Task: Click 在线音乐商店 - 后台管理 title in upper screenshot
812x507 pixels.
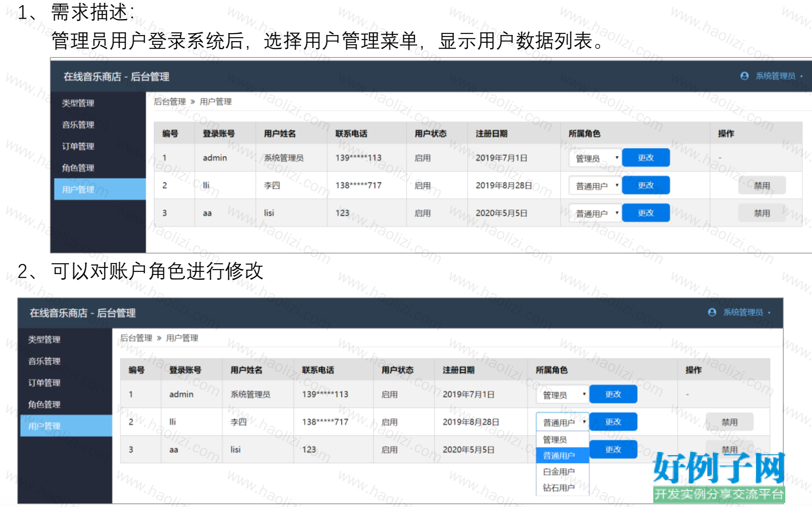Action: pos(116,76)
